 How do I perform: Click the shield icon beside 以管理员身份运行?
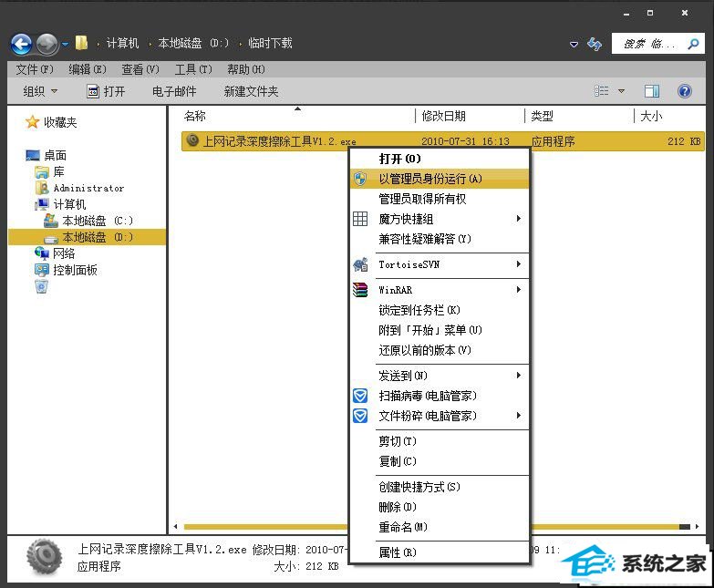click(x=360, y=179)
